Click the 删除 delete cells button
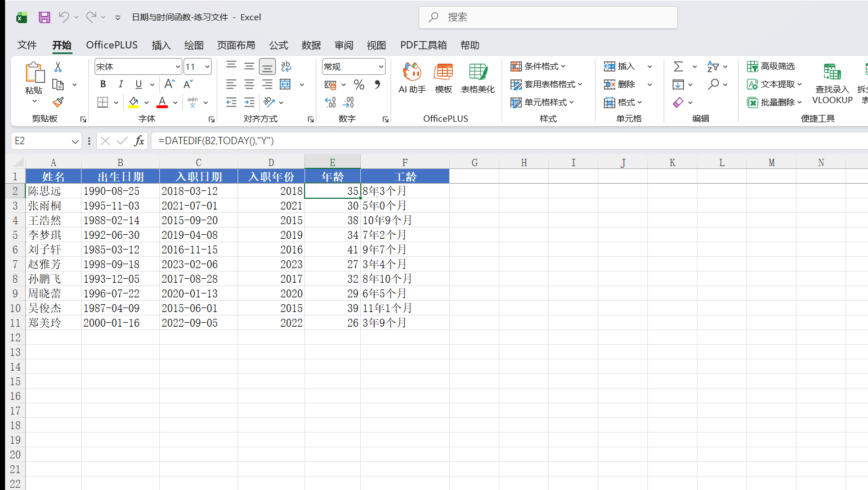Image resolution: width=868 pixels, height=490 pixels. tap(619, 84)
